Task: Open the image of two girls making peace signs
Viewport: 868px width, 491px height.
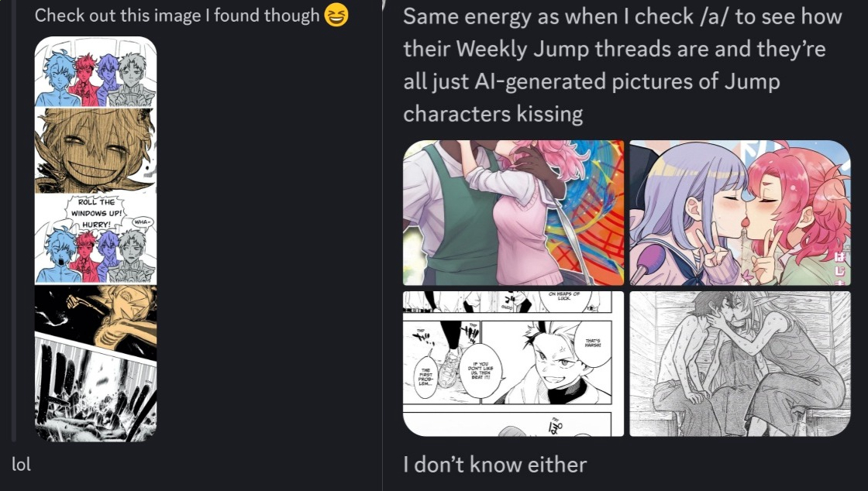Action: [x=739, y=213]
